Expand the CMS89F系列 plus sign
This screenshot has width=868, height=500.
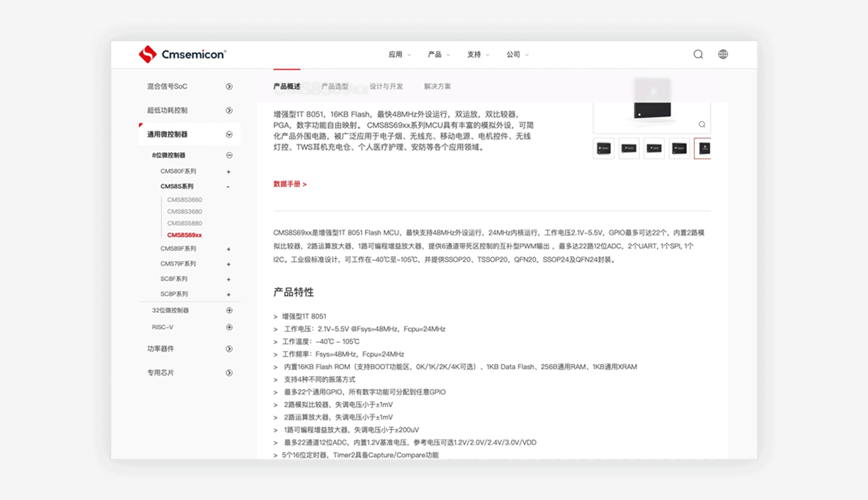click(x=229, y=249)
